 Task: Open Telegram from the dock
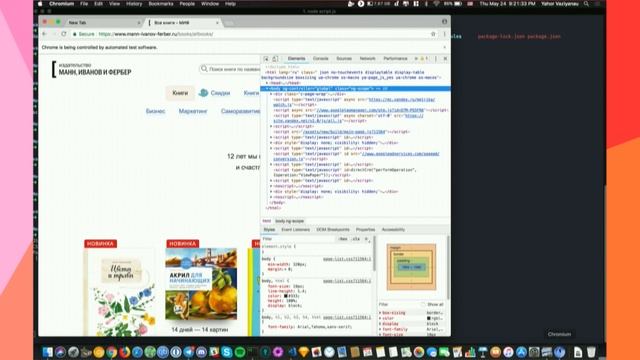click(189, 352)
